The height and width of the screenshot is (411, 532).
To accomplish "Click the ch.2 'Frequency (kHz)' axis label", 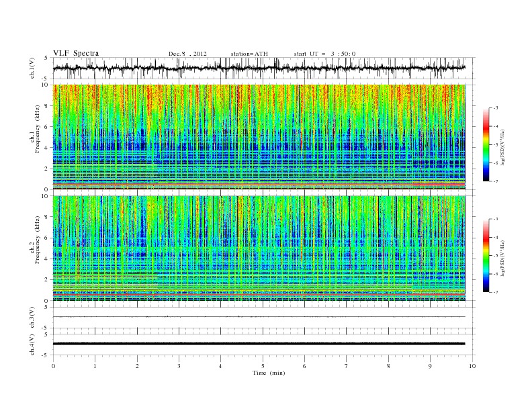I will coord(38,239).
